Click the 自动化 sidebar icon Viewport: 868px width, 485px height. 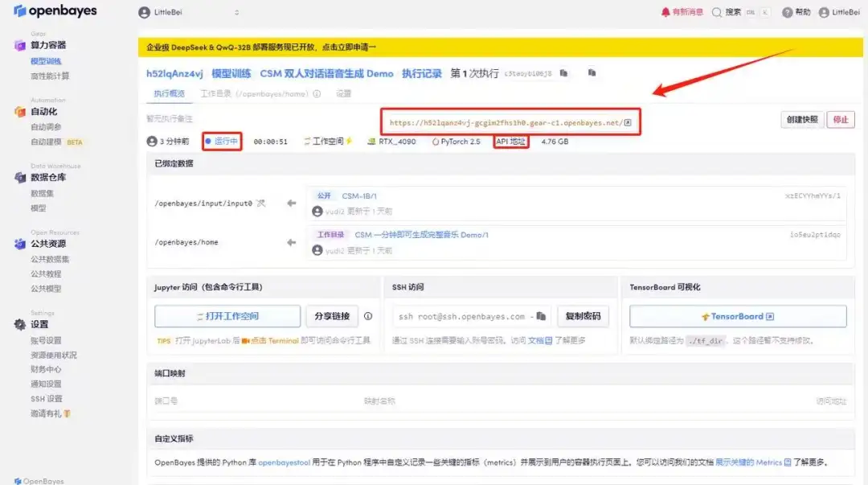20,112
